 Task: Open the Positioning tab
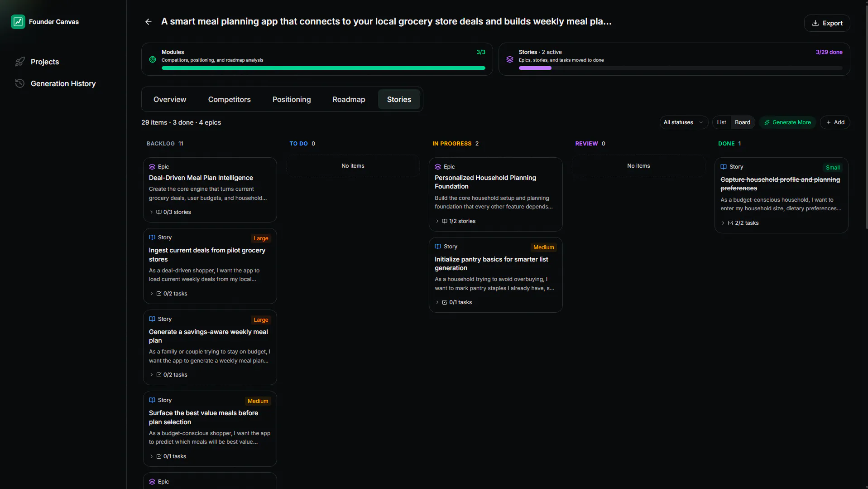292,99
